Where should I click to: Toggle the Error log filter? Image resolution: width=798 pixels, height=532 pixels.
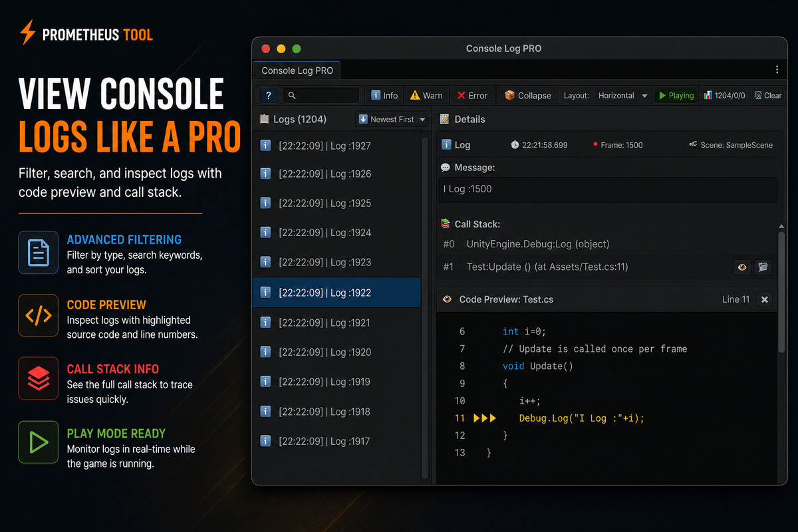click(x=472, y=96)
